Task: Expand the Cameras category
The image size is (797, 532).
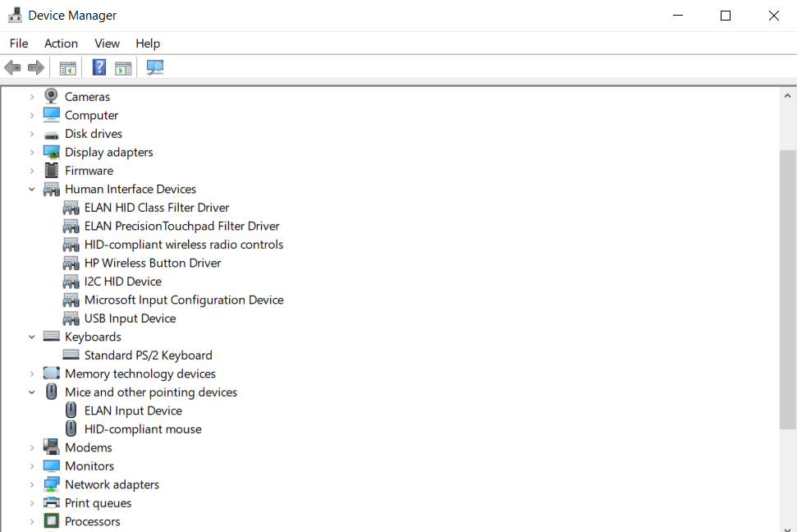Action: (x=31, y=97)
